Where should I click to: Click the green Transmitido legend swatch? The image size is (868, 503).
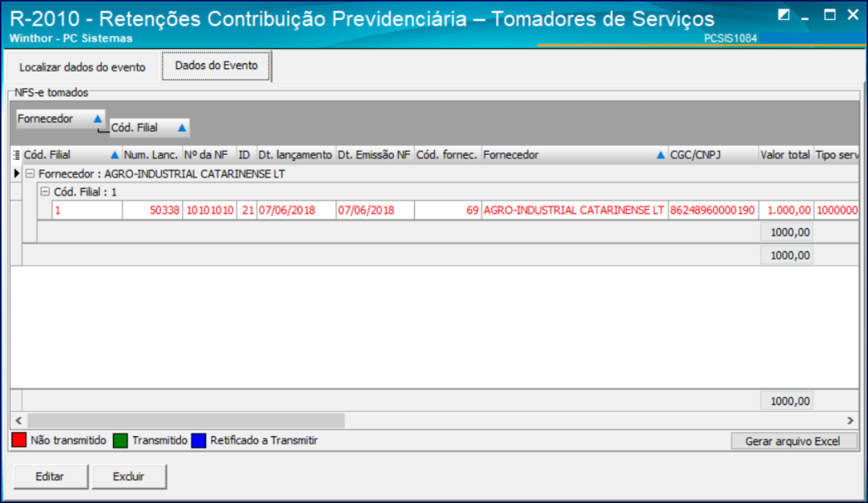point(121,440)
